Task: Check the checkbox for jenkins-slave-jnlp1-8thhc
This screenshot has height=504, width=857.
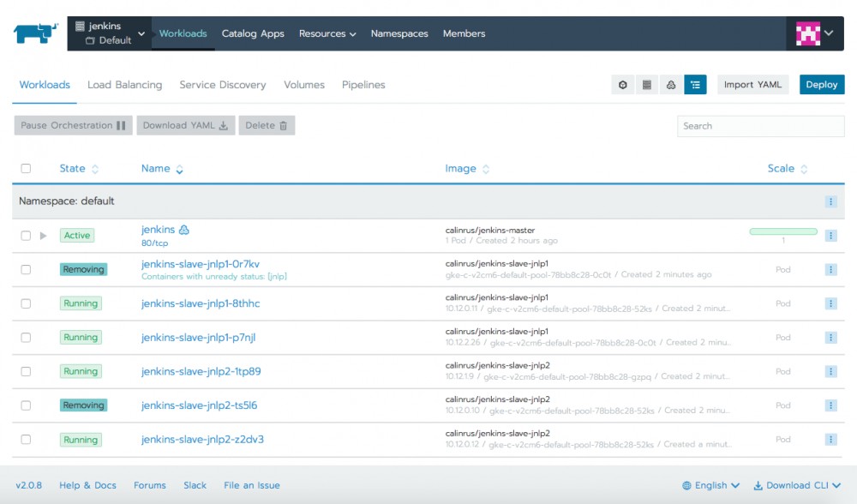Action: [26, 303]
